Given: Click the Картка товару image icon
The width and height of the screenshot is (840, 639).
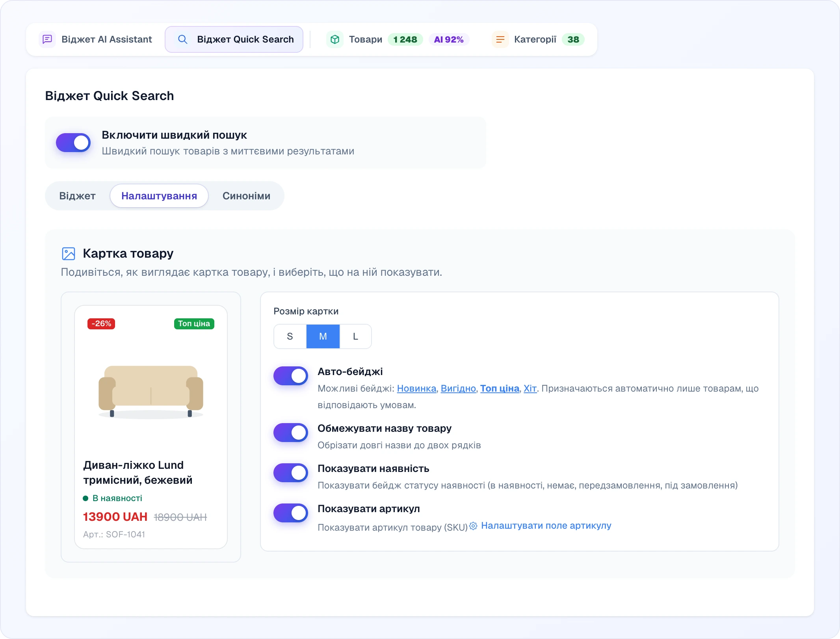Looking at the screenshot, I should [69, 254].
